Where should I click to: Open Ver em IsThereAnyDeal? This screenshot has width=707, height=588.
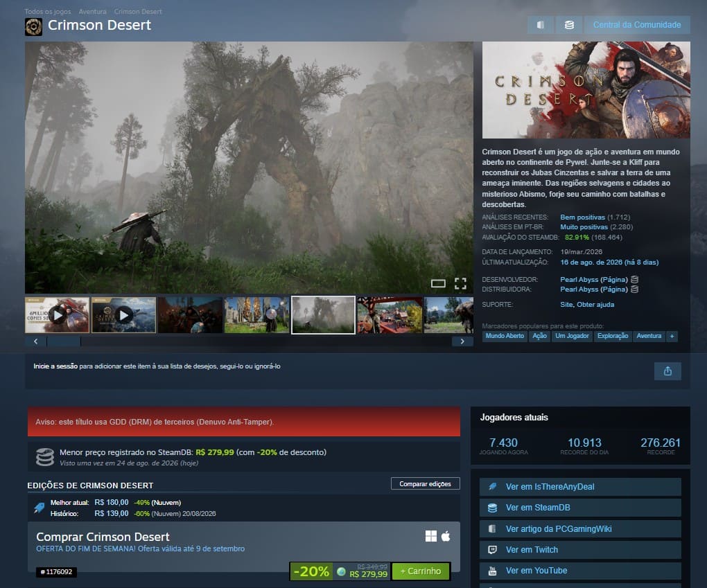[580, 487]
